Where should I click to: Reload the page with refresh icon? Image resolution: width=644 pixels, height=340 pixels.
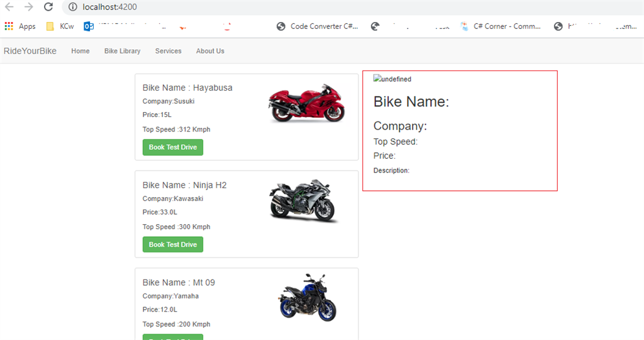point(48,7)
